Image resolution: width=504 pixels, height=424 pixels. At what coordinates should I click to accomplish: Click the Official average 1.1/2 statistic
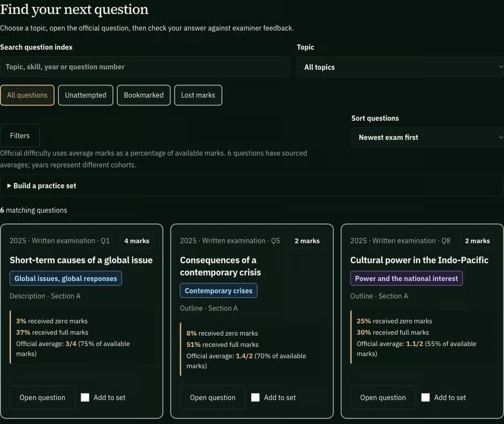(417, 348)
